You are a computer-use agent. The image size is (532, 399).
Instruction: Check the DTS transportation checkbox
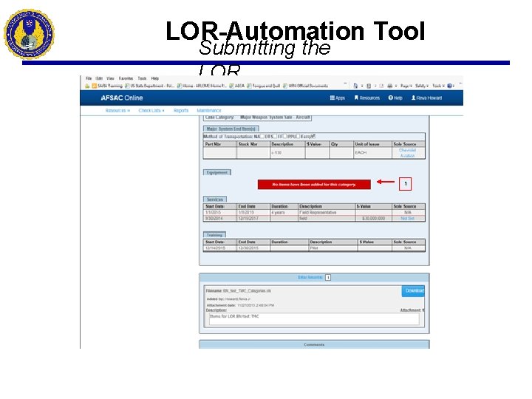[x=275, y=136]
